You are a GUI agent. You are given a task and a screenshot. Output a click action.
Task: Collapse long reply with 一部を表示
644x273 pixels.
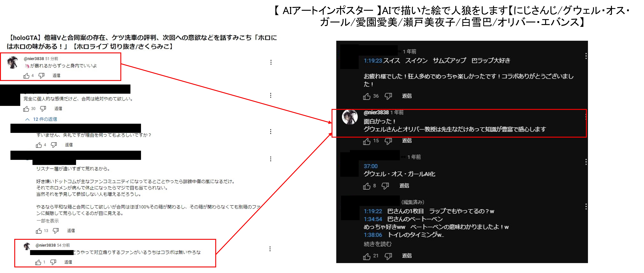click(48, 221)
